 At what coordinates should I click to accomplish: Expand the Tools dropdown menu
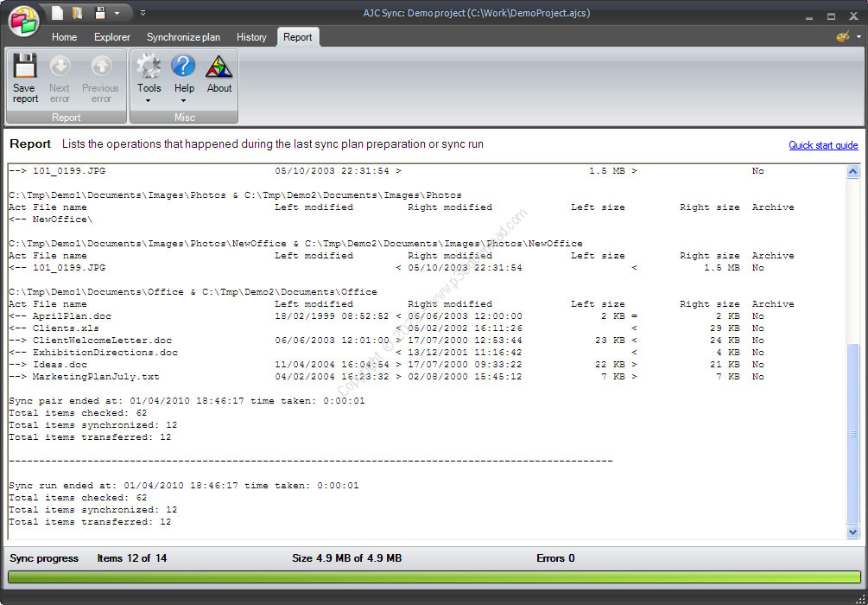point(149,100)
